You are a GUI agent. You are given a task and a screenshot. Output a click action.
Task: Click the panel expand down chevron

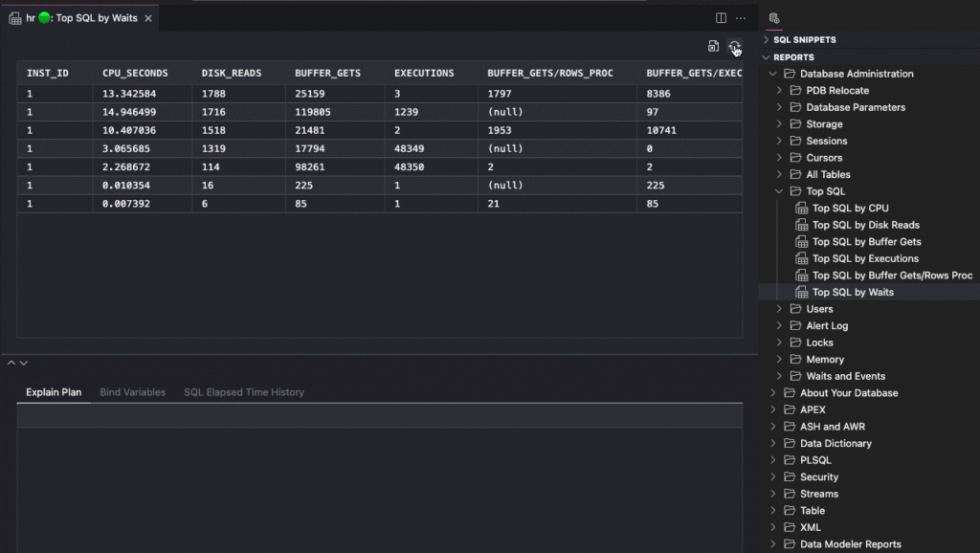point(24,364)
